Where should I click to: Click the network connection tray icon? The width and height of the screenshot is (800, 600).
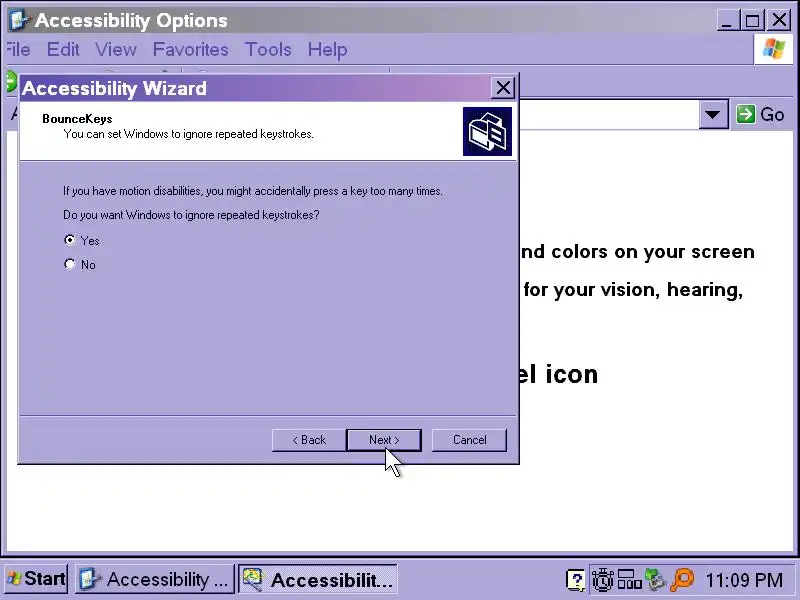click(x=655, y=580)
